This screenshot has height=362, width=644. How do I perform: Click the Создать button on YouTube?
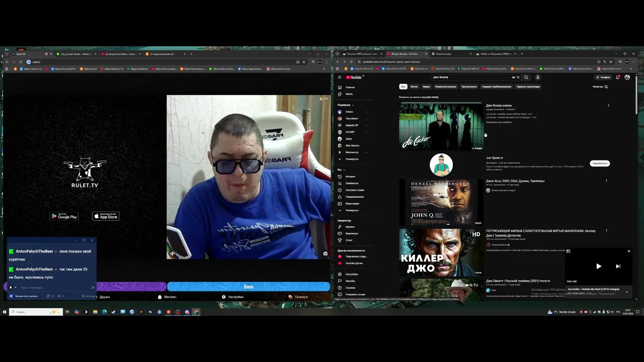click(x=603, y=77)
